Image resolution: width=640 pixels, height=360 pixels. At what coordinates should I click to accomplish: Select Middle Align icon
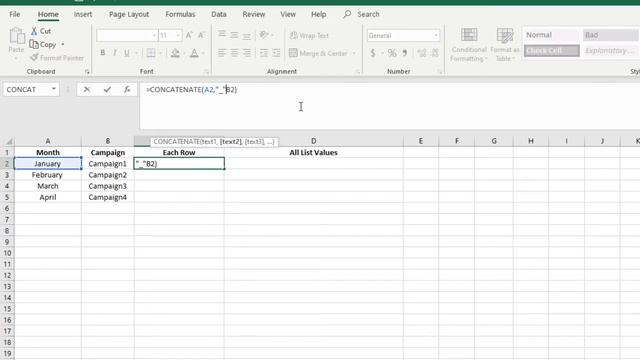click(234, 35)
